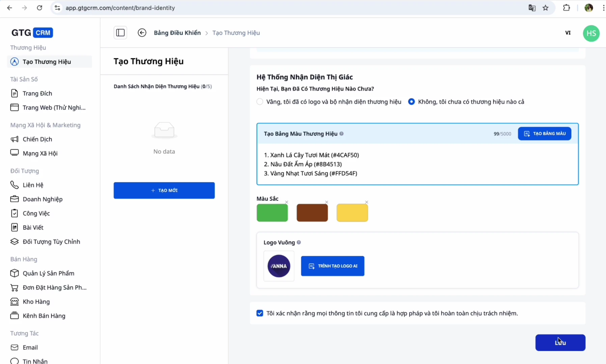Select "Vâng, tôi đã có logo" radio option
The width and height of the screenshot is (606, 364).
[260, 102]
